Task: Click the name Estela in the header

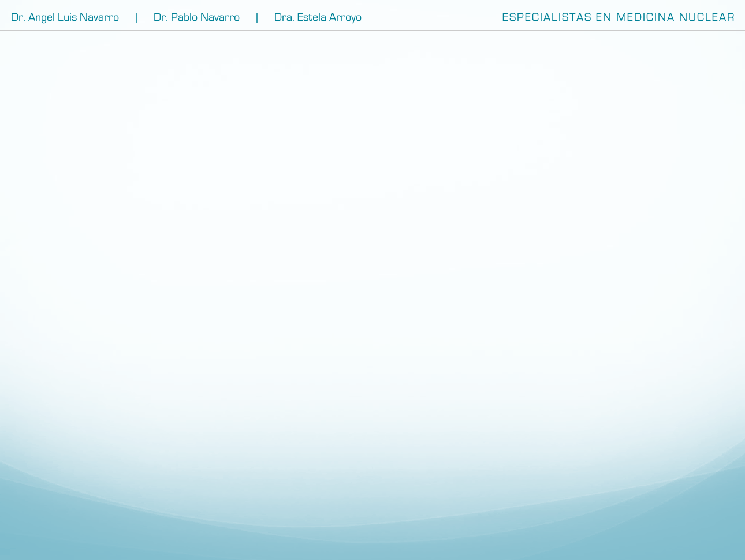Action: point(311,17)
